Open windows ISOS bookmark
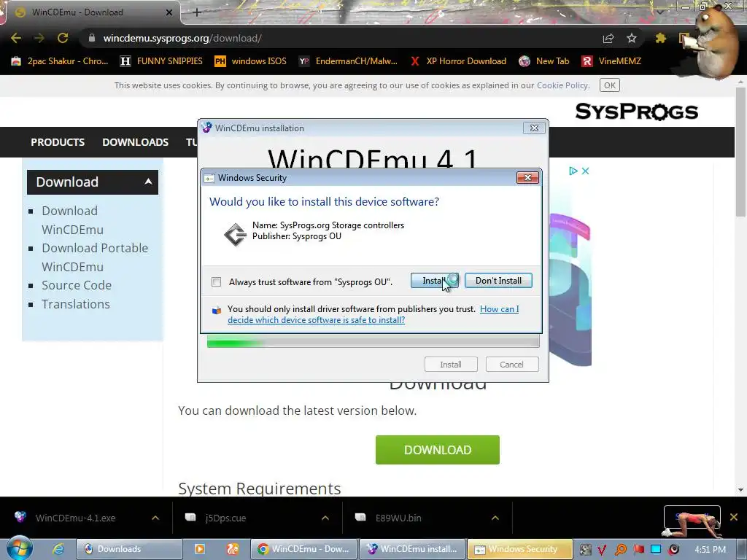Image resolution: width=747 pixels, height=560 pixels. [251, 61]
